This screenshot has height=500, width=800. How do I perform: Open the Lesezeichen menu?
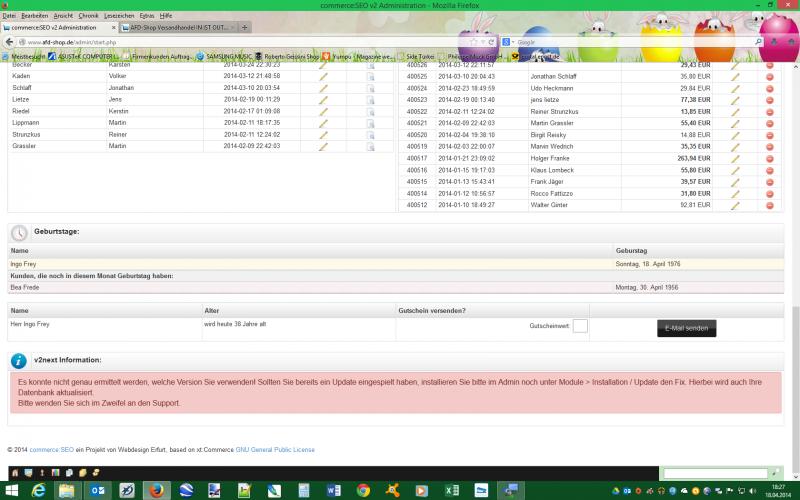[x=120, y=16]
